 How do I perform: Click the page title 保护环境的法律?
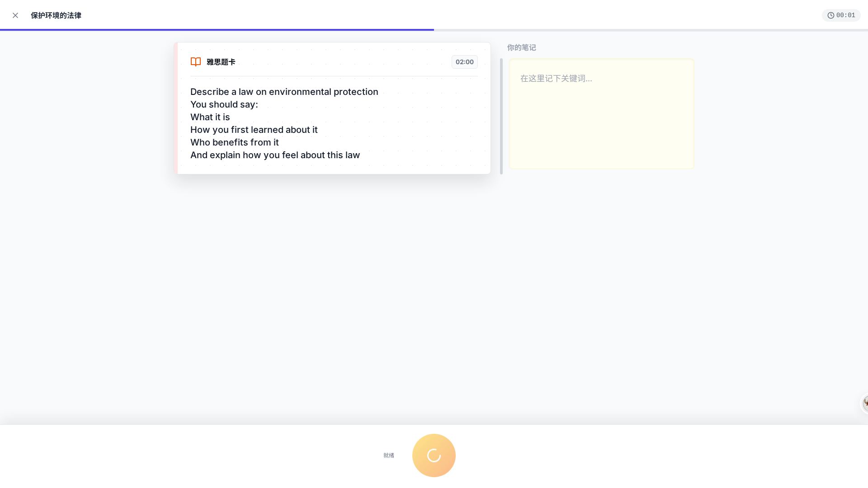(x=56, y=15)
